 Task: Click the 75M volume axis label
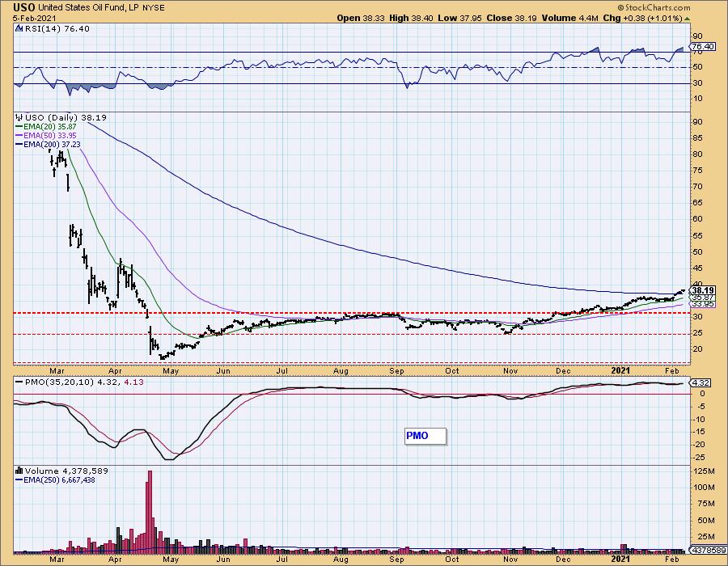706,504
